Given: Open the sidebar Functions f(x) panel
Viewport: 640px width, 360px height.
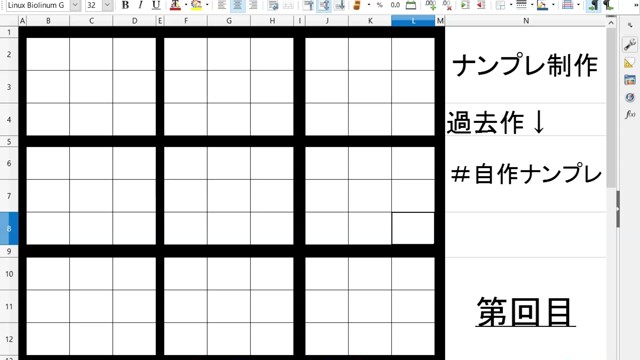Looking at the screenshot, I should coord(630,114).
